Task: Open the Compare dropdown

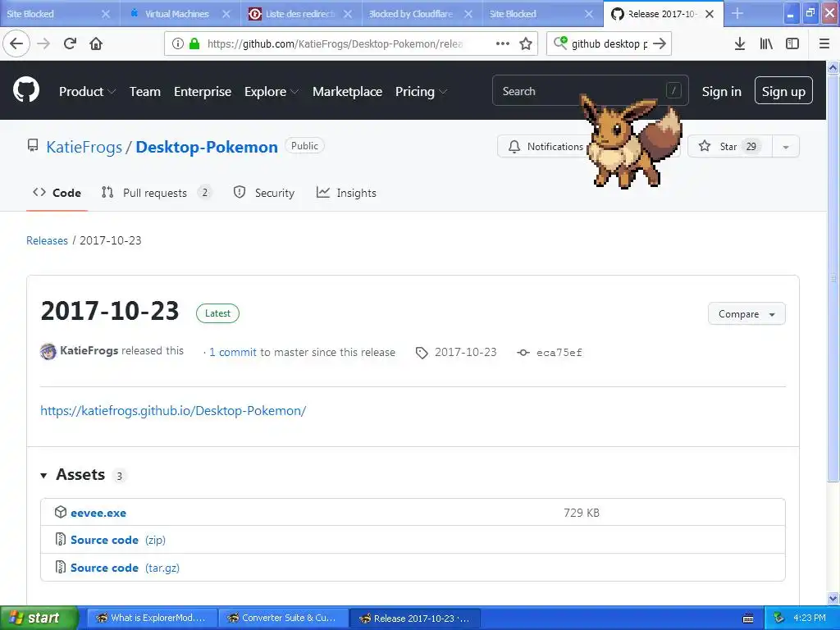Action: (x=746, y=314)
